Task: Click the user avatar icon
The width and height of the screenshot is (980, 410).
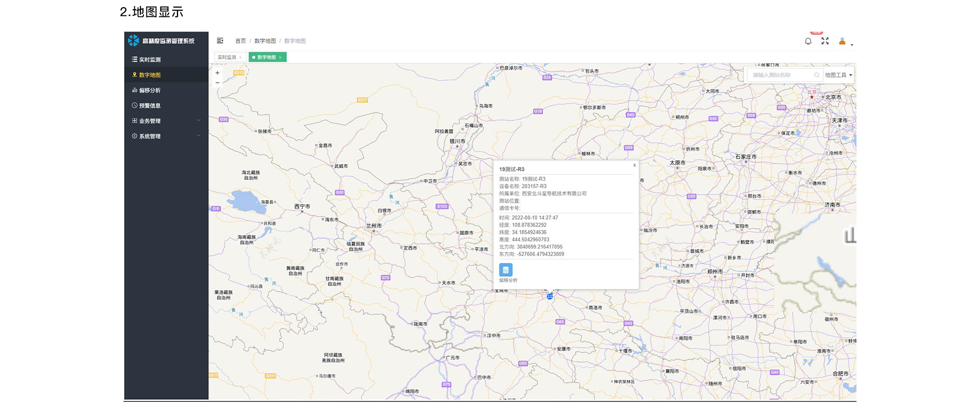Action: [x=842, y=41]
